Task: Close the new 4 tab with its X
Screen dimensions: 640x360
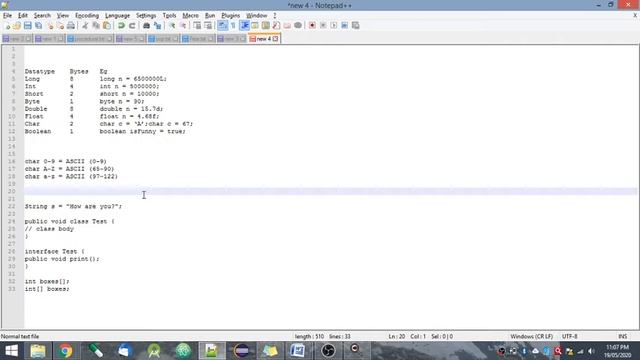Action: [x=276, y=39]
